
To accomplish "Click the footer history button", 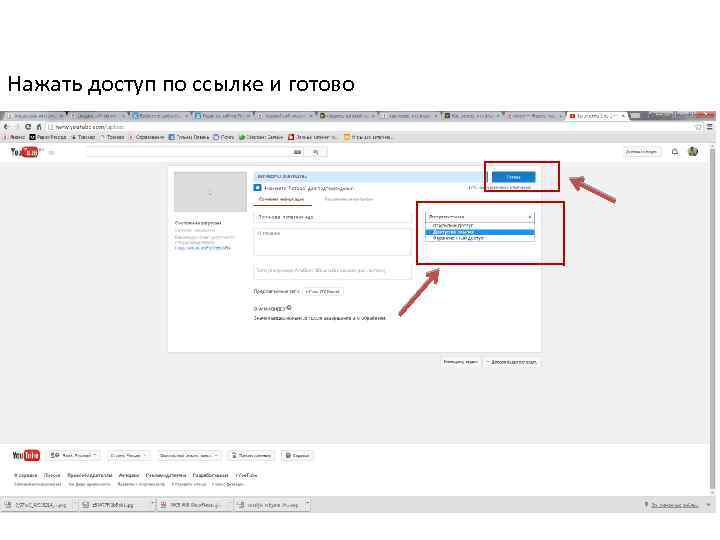I will pyautogui.click(x=251, y=456).
